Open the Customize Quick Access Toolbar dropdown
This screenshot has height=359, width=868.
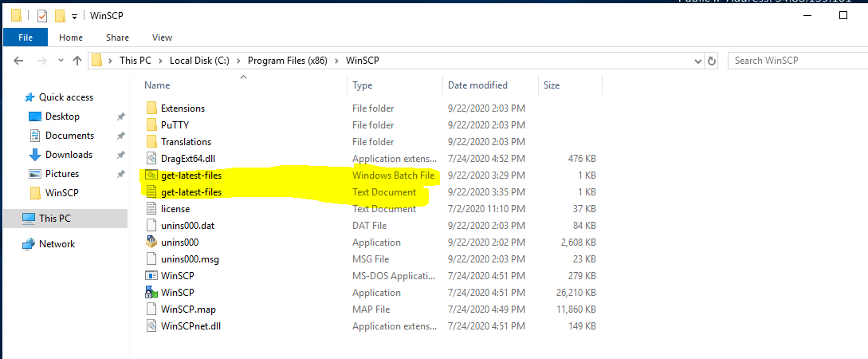[x=74, y=17]
